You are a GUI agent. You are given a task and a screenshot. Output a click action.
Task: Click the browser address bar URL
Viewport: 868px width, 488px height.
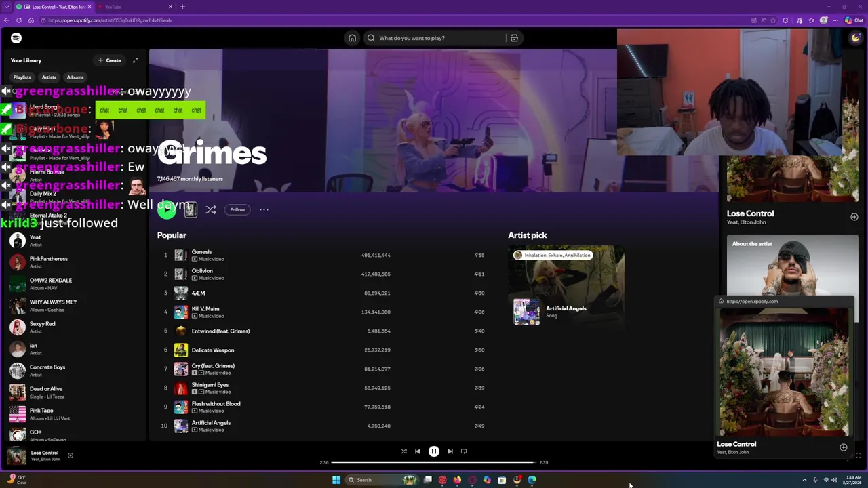[x=110, y=20]
